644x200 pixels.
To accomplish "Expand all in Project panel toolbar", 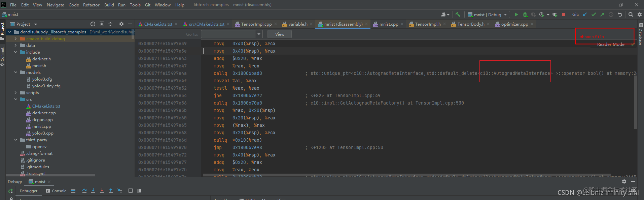I will 102,24.
